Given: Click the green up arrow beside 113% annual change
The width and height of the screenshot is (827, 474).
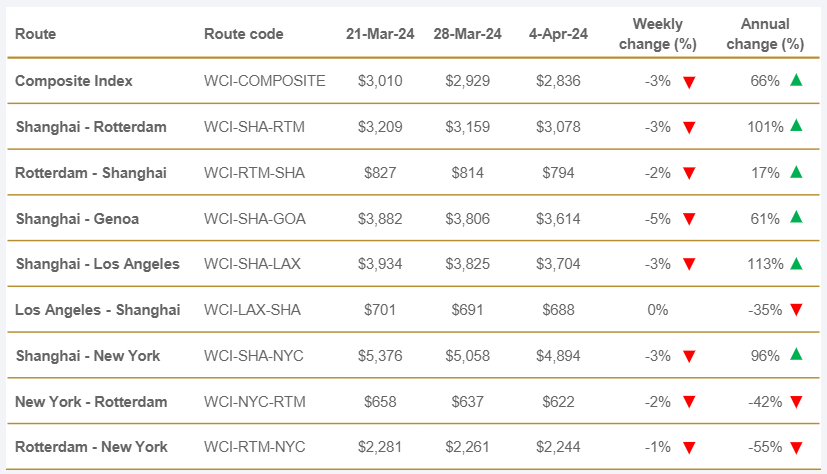Looking at the screenshot, I should pyautogui.click(x=796, y=263).
